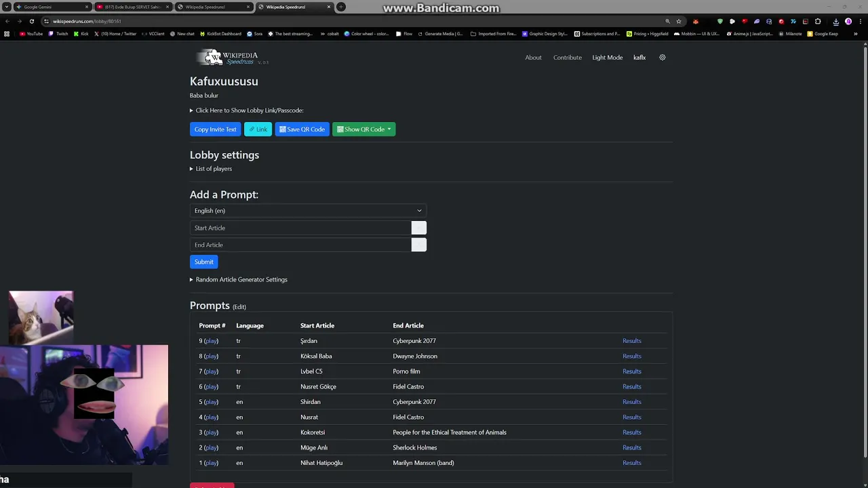This screenshot has width=868, height=488.
Task: Open the tab search dropdown arrow
Action: coord(7,7)
